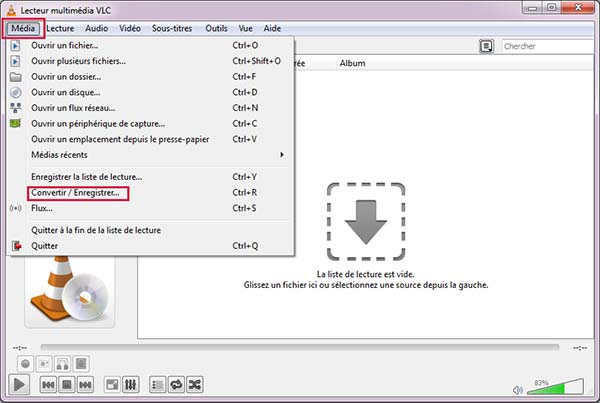
Task: Click the Album column header
Action: coord(352,63)
